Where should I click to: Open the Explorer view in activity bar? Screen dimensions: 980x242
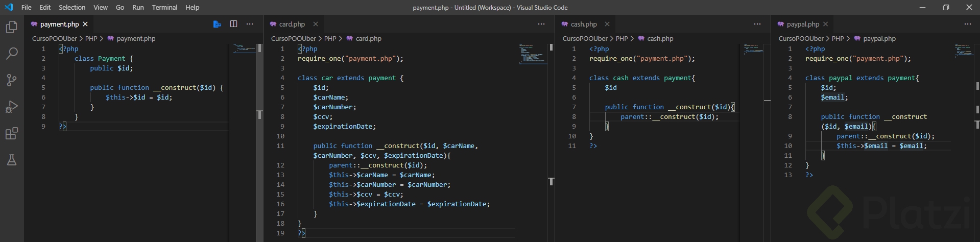point(11,27)
